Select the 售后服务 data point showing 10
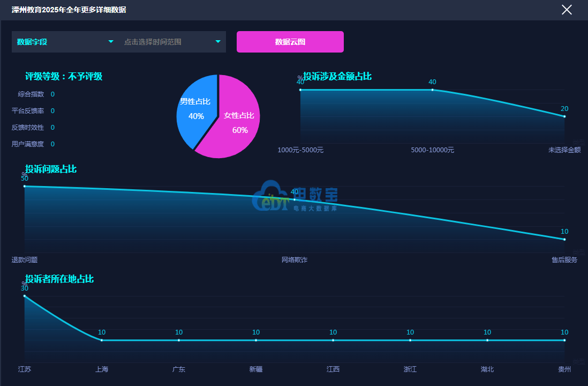 [x=564, y=239]
